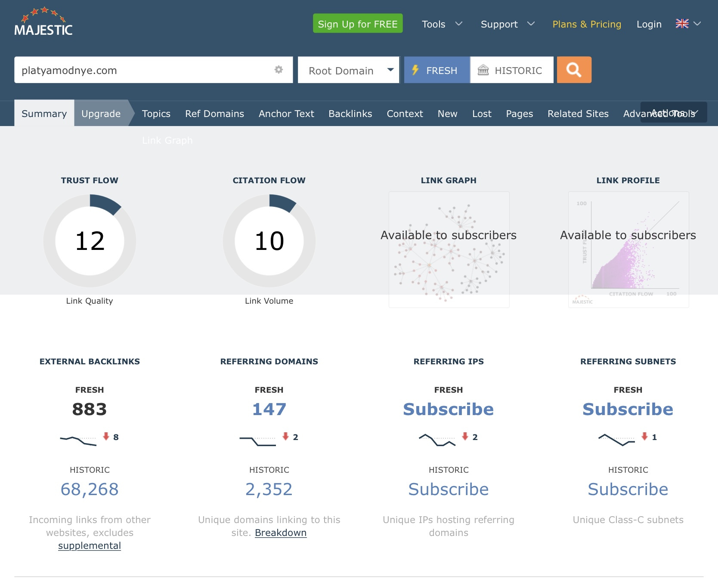Click the Link Volume label
Image resolution: width=718 pixels, height=588 pixels.
[269, 301]
